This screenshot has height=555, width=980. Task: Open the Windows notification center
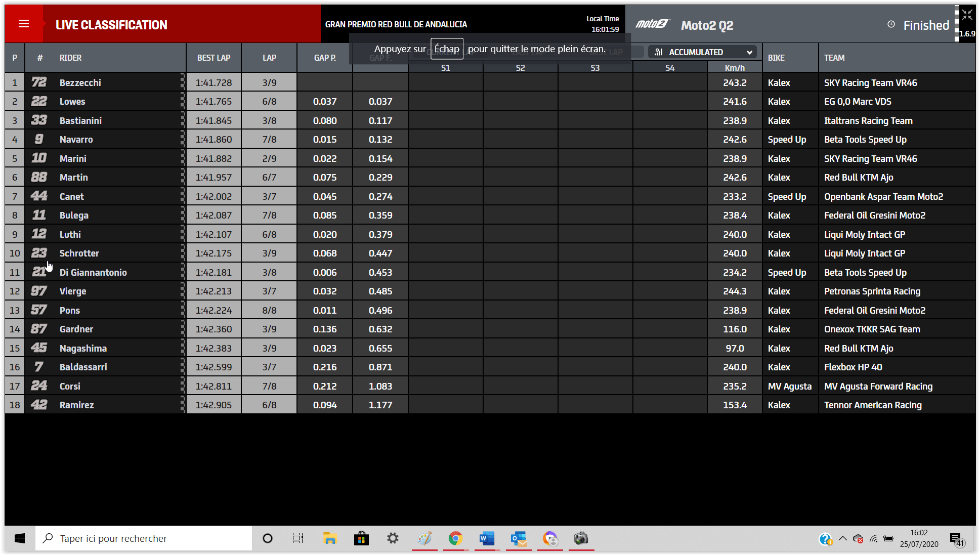[x=955, y=539]
